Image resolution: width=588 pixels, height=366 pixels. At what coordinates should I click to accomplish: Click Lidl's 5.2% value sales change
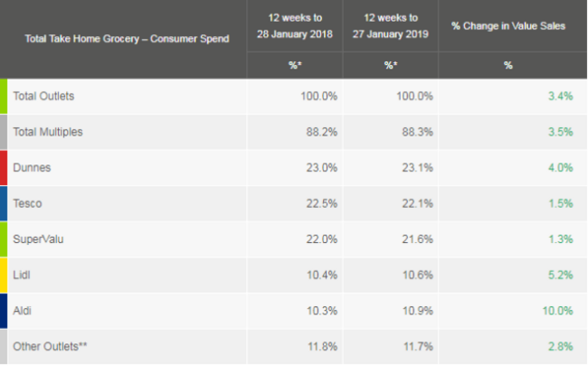tap(560, 275)
